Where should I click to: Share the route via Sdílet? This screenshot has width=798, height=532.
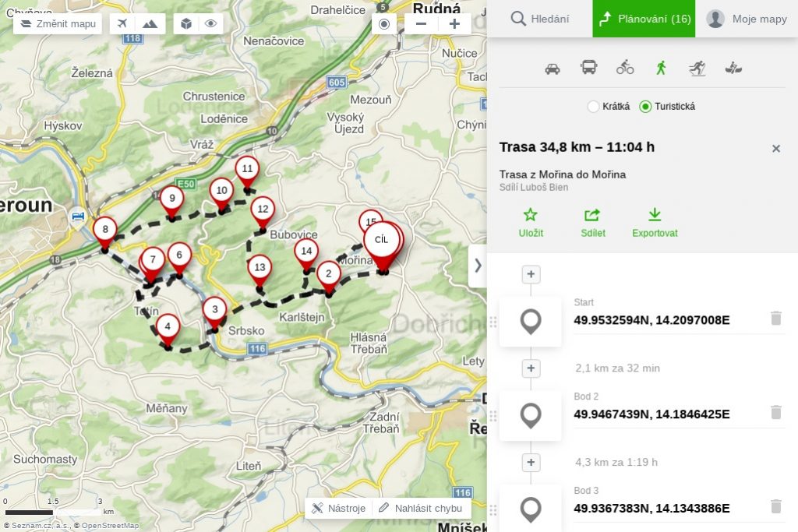point(593,223)
